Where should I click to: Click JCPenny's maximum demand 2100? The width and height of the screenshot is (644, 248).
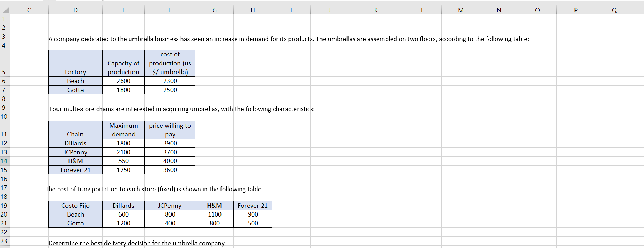click(x=124, y=152)
